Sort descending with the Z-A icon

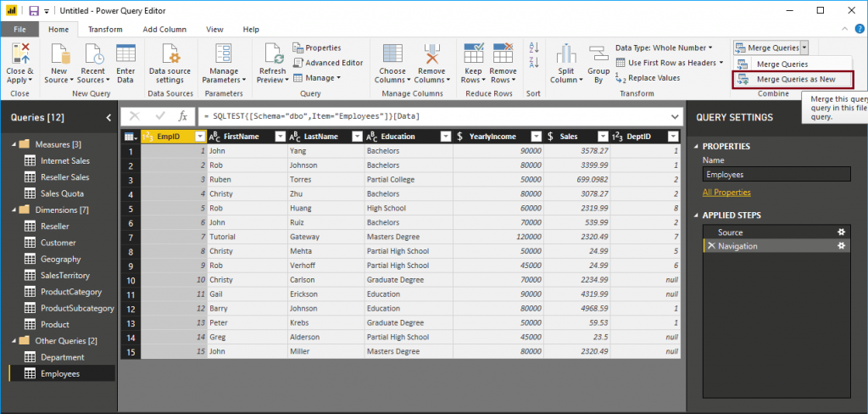(534, 61)
